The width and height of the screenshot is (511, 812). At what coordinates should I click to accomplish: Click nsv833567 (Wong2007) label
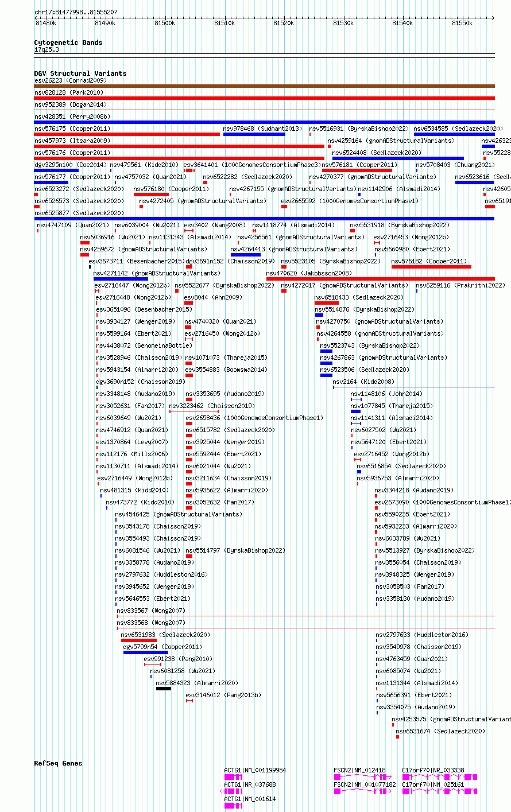(150, 611)
